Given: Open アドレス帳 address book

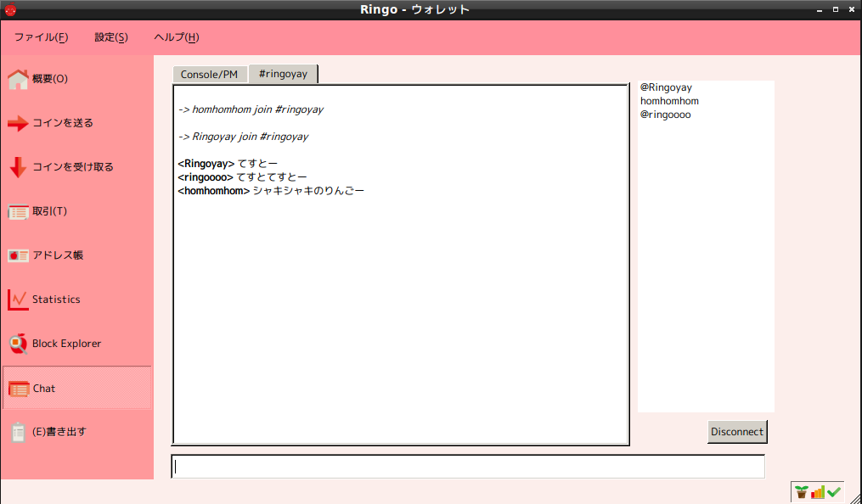Looking at the screenshot, I should (x=77, y=255).
